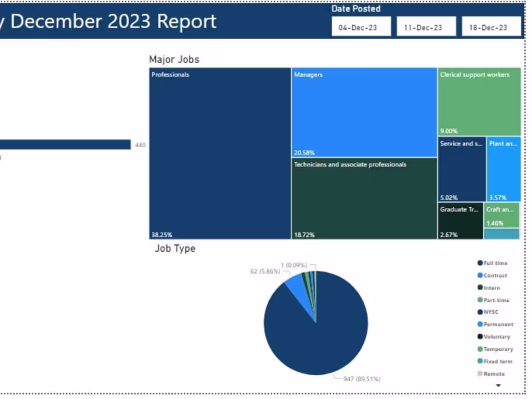This screenshot has height=399, width=532.
Task: Toggle the 11-Dec-23 date filter
Action: click(x=426, y=27)
